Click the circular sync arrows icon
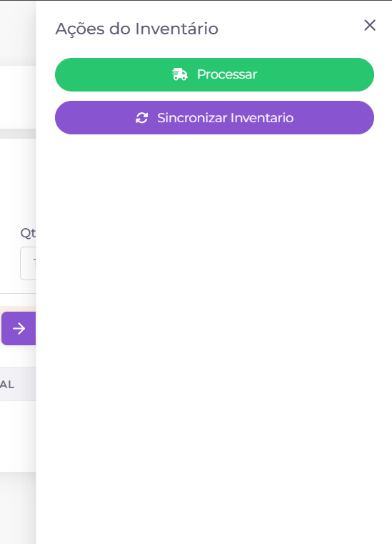The height and width of the screenshot is (544, 392). [142, 118]
